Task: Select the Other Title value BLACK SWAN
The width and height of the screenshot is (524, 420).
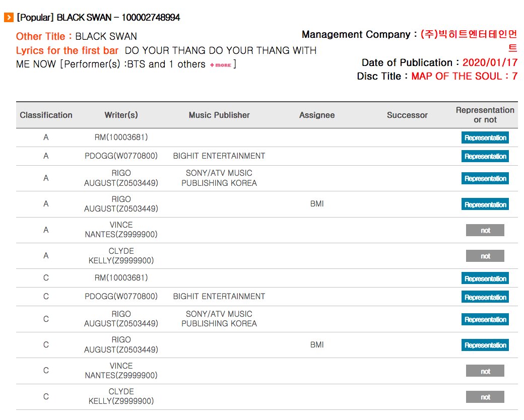Action: 106,36
